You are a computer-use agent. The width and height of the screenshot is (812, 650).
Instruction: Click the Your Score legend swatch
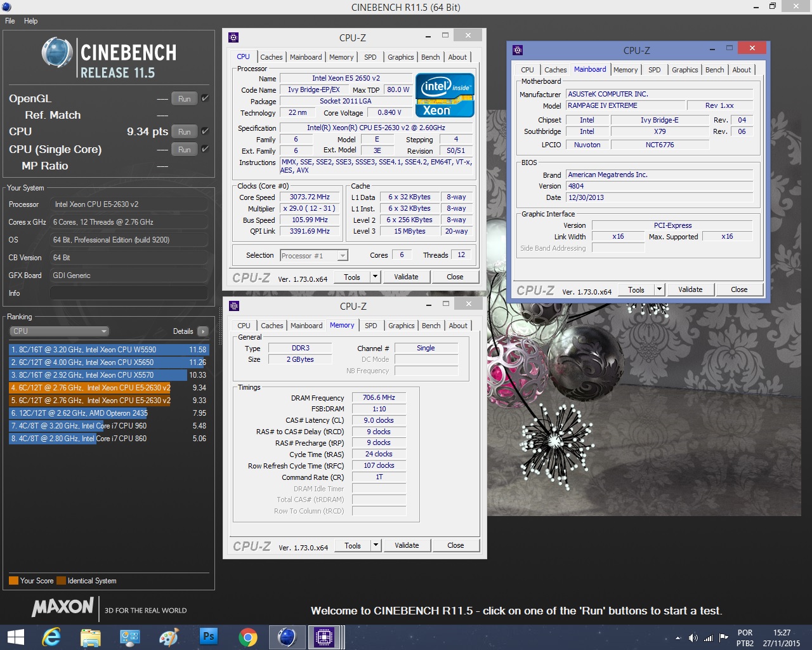(13, 580)
